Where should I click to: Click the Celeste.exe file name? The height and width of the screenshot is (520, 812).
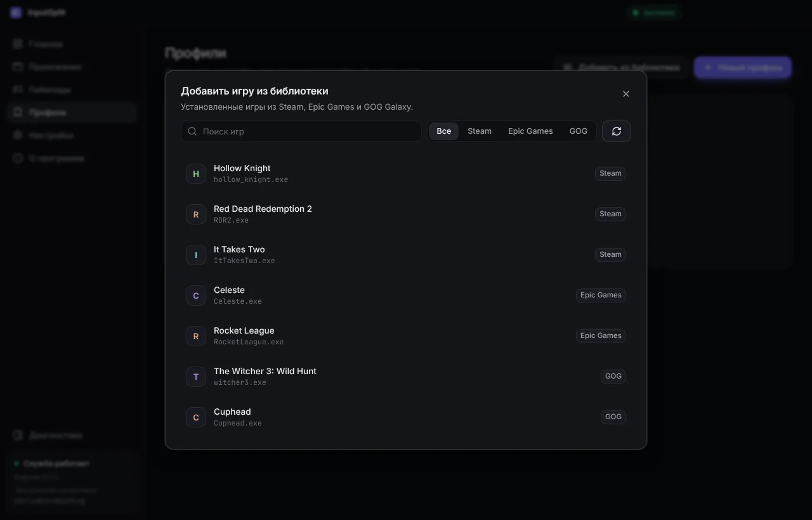point(238,301)
